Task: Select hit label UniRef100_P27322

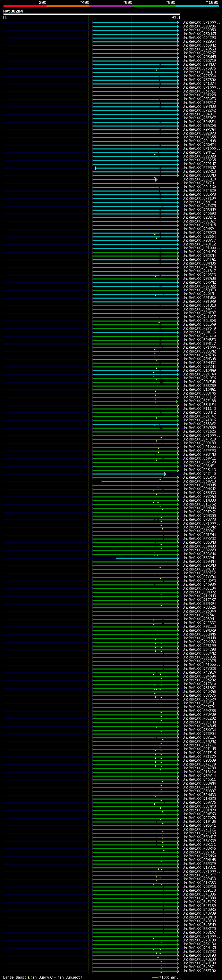Action: point(199,286)
